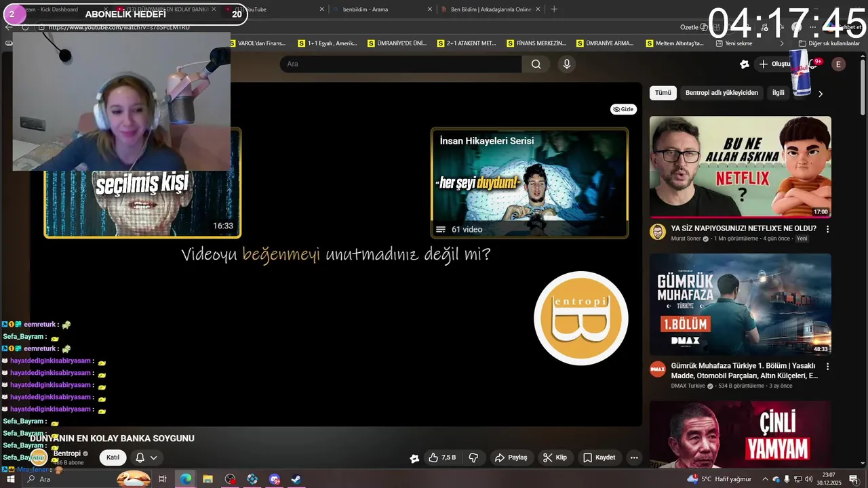This screenshot has height=488, width=868.
Task: Open İnsan Hikayeleri Serisi 61 video playlist
Action: click(530, 182)
